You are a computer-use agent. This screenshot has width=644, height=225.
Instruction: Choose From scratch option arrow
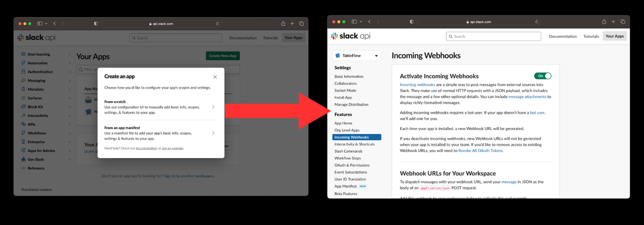[213, 107]
